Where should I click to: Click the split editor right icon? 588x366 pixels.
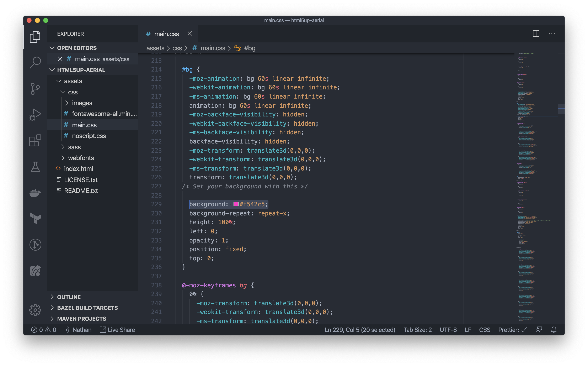click(x=536, y=34)
